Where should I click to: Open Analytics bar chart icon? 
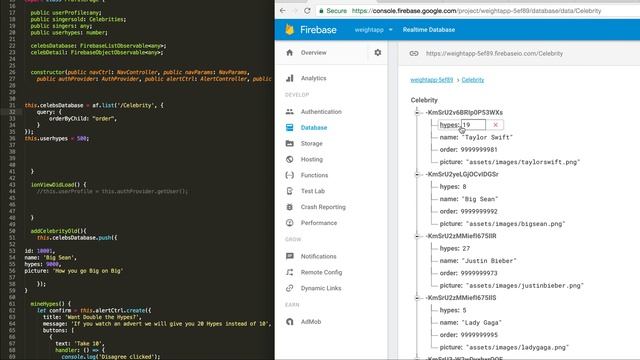[x=290, y=78]
